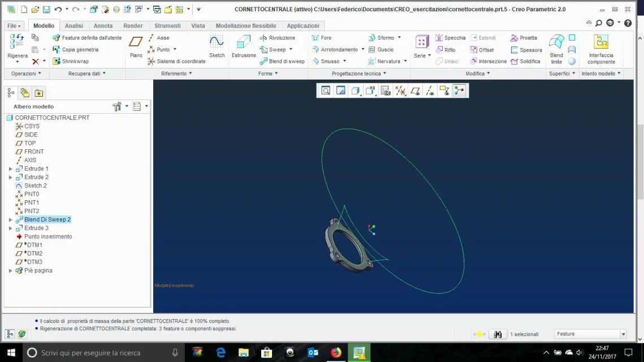
Task: Open a file from quick access toolbar
Action: click(x=35, y=9)
